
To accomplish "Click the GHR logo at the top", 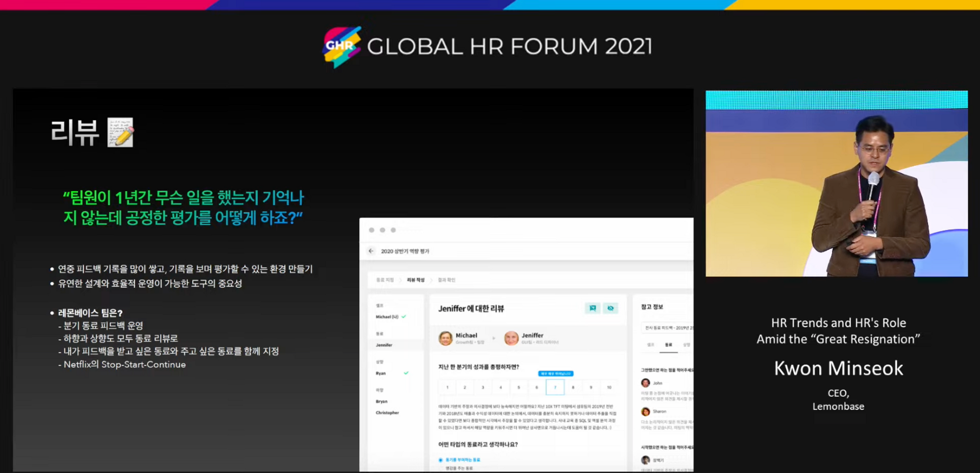I will pos(342,47).
